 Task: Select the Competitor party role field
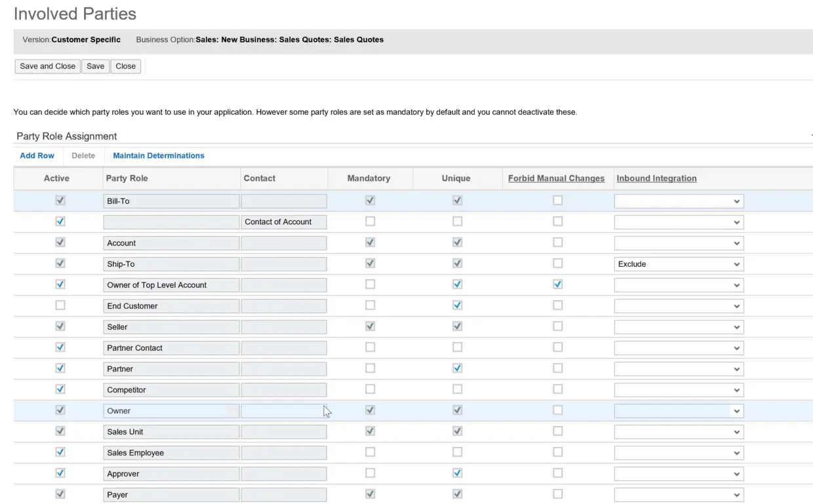pyautogui.click(x=171, y=390)
